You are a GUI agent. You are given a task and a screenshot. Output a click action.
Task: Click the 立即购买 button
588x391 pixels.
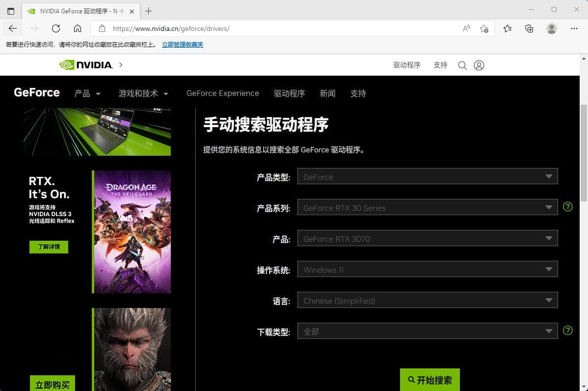53,384
